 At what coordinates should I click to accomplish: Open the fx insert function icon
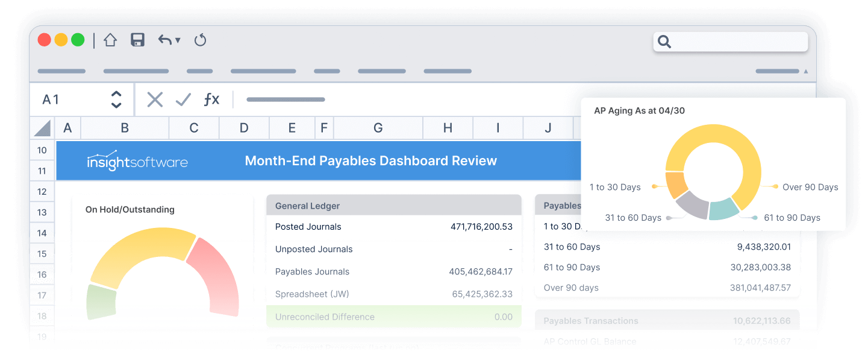click(x=211, y=100)
